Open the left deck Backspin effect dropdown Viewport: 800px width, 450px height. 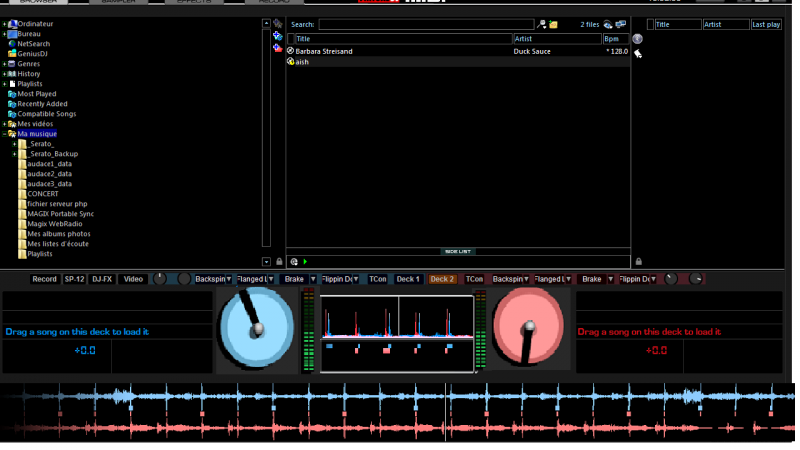tap(229, 279)
